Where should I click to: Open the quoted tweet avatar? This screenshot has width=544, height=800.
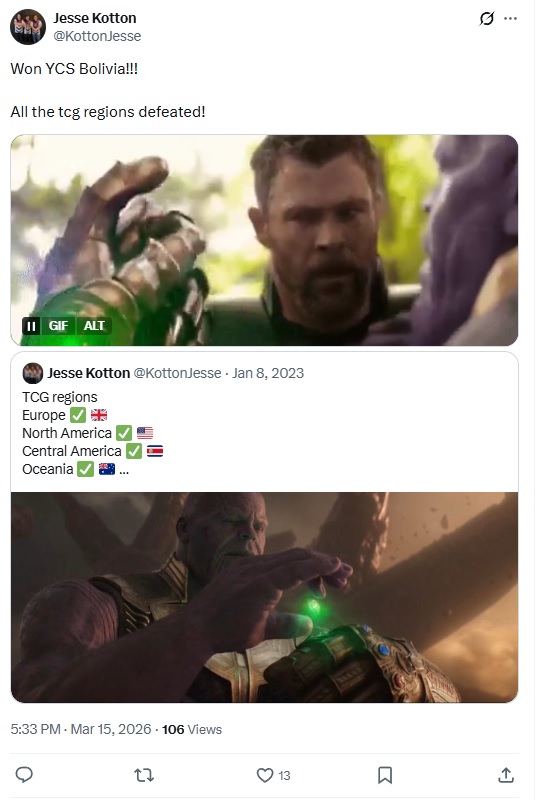coord(33,373)
